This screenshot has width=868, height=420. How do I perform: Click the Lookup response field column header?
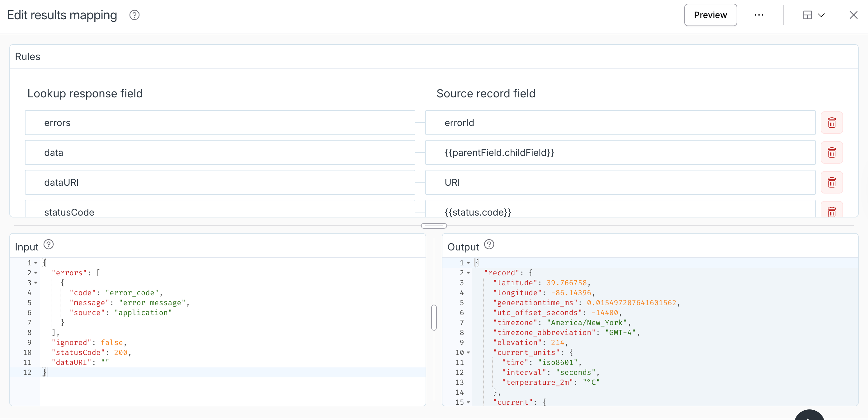[85, 94]
